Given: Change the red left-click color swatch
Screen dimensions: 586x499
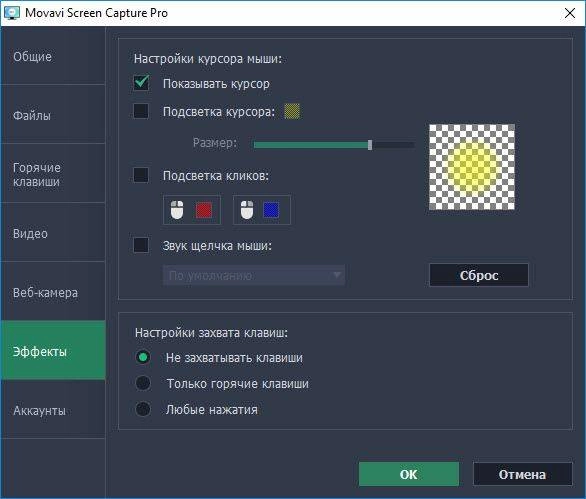Looking at the screenshot, I should [x=204, y=210].
